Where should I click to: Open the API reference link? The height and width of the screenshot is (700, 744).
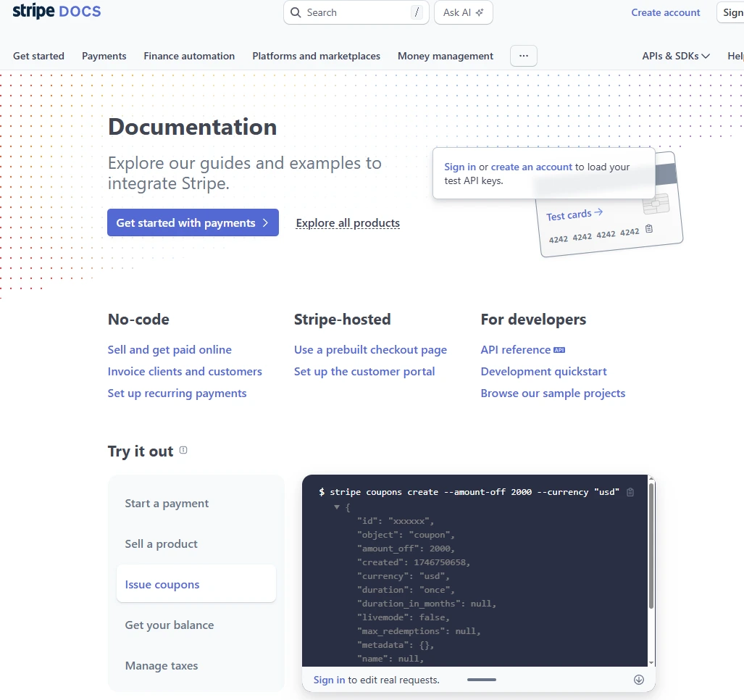coord(515,350)
